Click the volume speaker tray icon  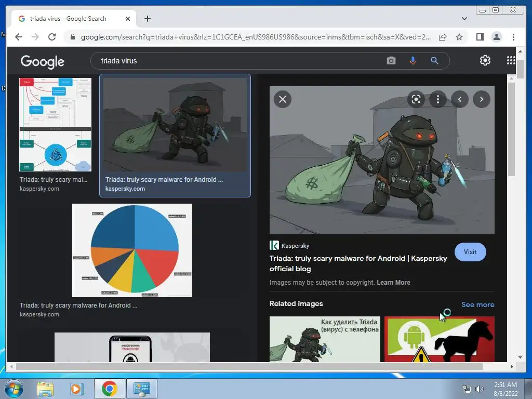(479, 389)
